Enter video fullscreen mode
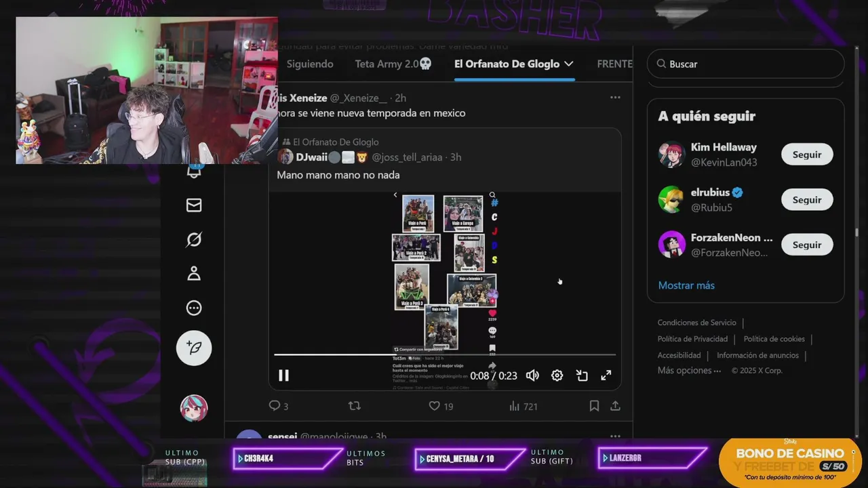 pyautogui.click(x=606, y=375)
